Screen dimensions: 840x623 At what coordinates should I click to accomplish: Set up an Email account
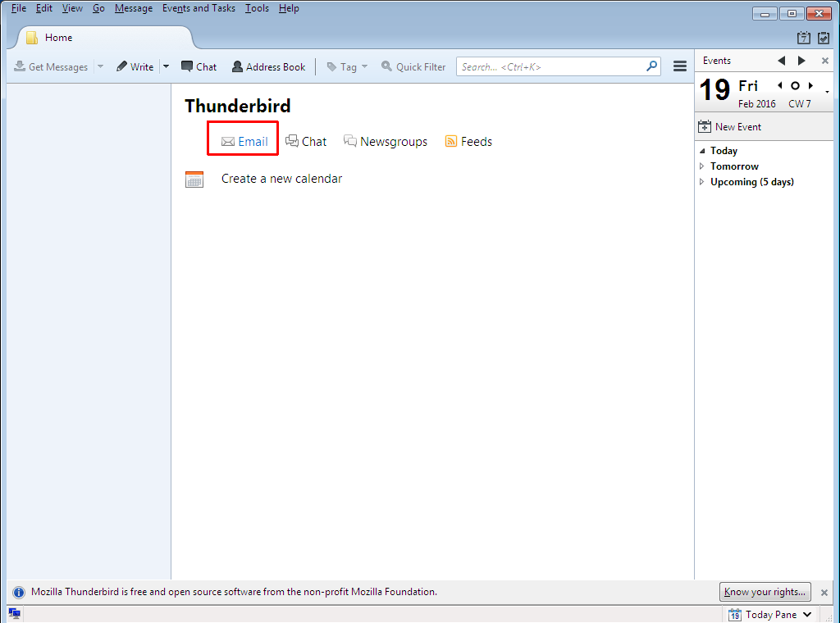point(244,141)
